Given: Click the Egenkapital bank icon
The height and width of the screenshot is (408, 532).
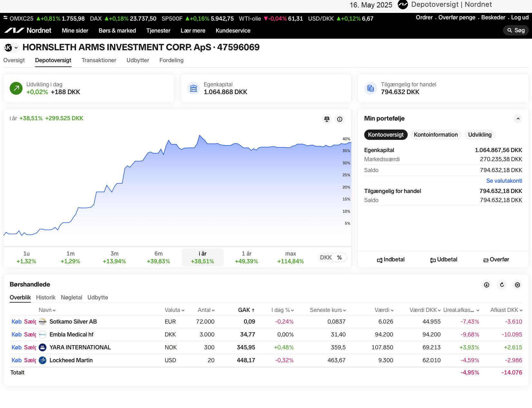Looking at the screenshot, I should click(194, 88).
